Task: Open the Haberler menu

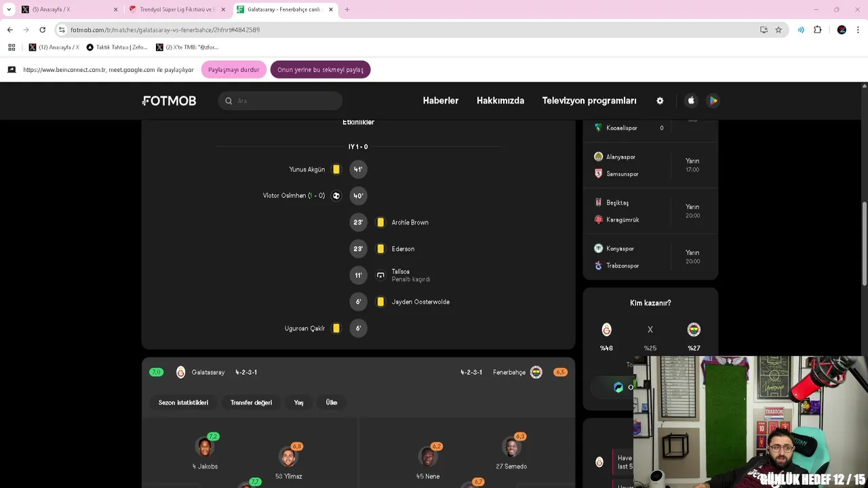Action: tap(441, 100)
